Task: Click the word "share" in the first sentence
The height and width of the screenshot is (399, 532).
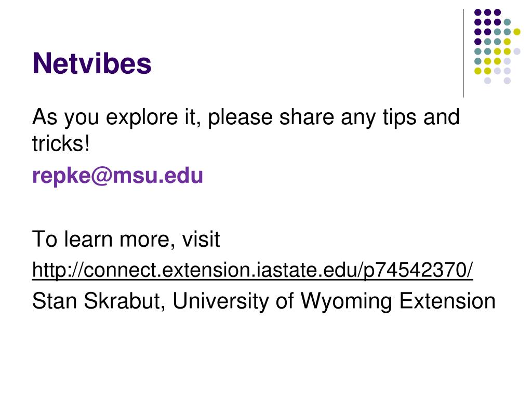Action: coord(307,117)
